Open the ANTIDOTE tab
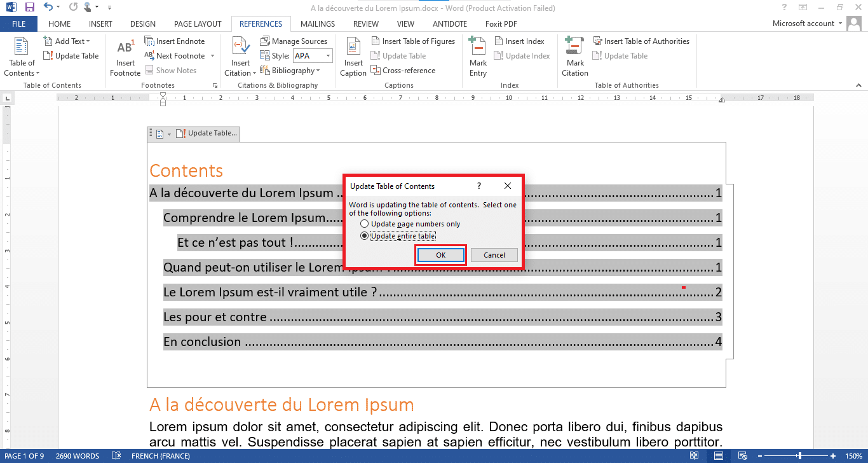Image resolution: width=868 pixels, height=463 pixels. point(450,24)
